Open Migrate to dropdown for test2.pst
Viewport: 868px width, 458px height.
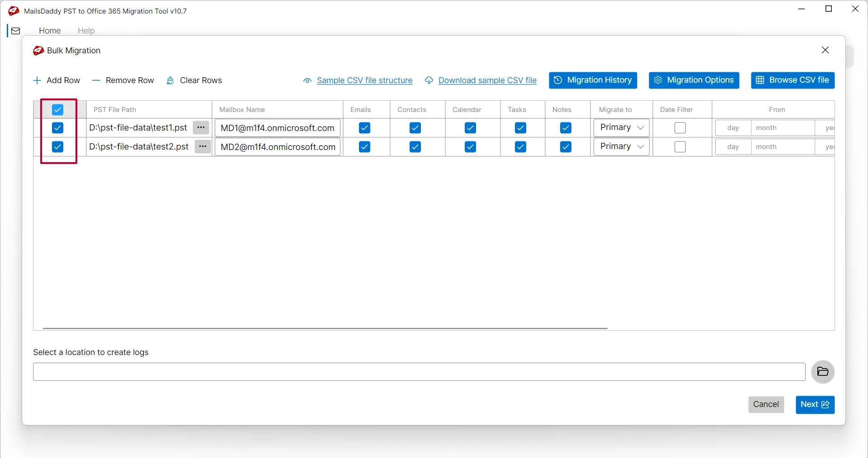621,147
